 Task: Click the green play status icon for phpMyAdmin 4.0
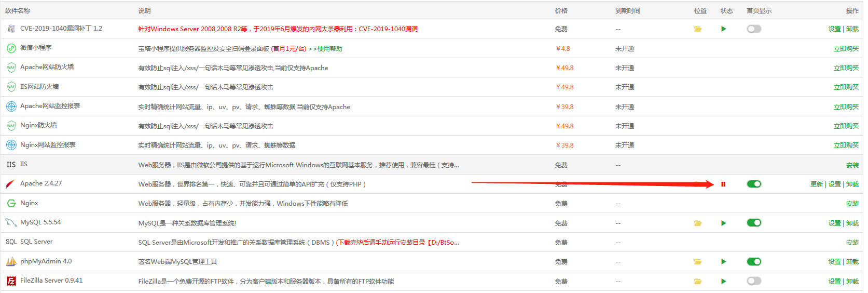724,262
